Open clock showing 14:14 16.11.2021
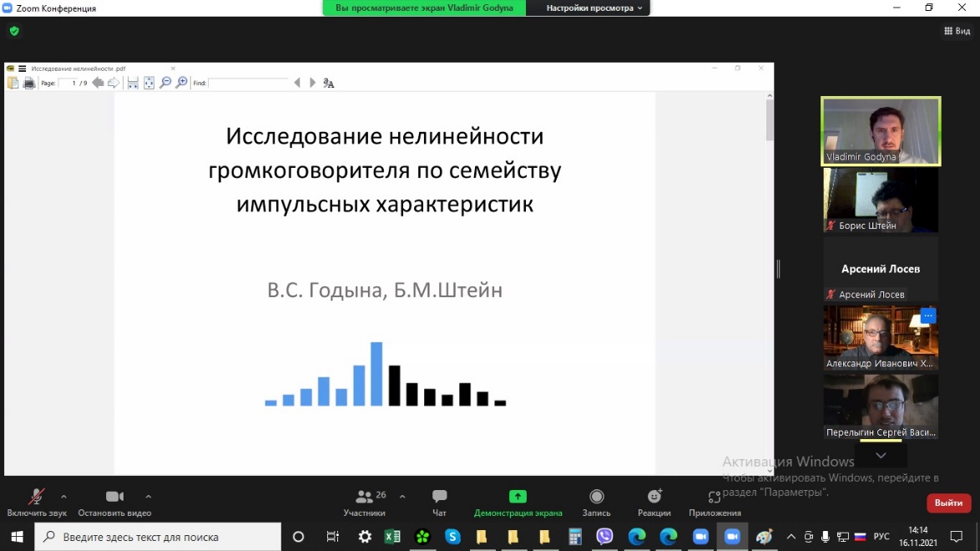The image size is (980, 551). 918,537
